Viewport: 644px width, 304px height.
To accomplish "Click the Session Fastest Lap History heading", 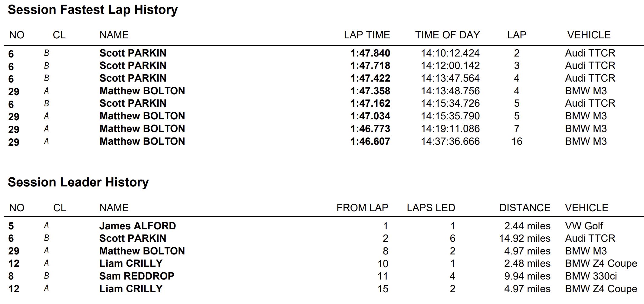I will tap(93, 10).
